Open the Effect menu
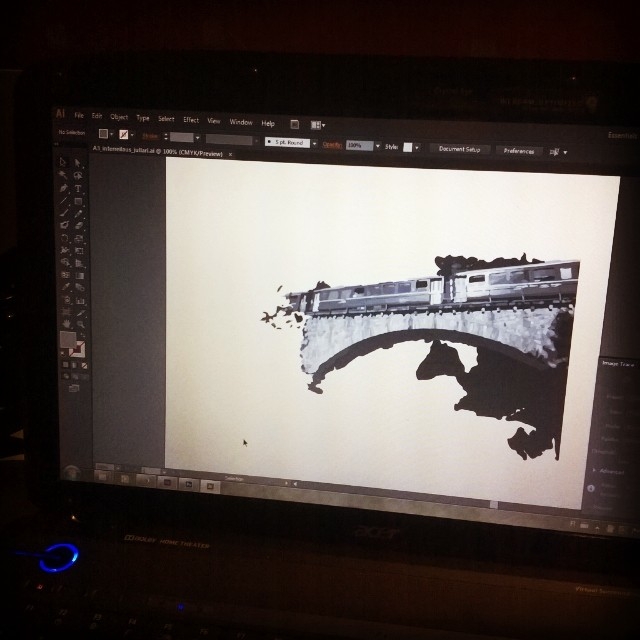Viewport: 640px width, 640px height. click(x=191, y=120)
